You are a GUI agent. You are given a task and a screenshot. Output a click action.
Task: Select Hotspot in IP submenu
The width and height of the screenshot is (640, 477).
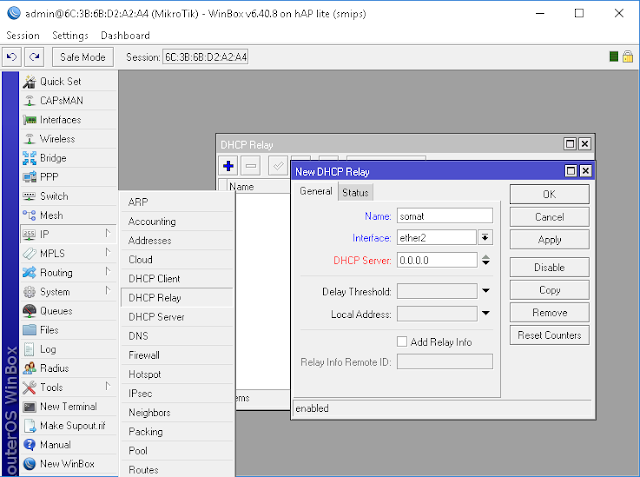point(177,375)
